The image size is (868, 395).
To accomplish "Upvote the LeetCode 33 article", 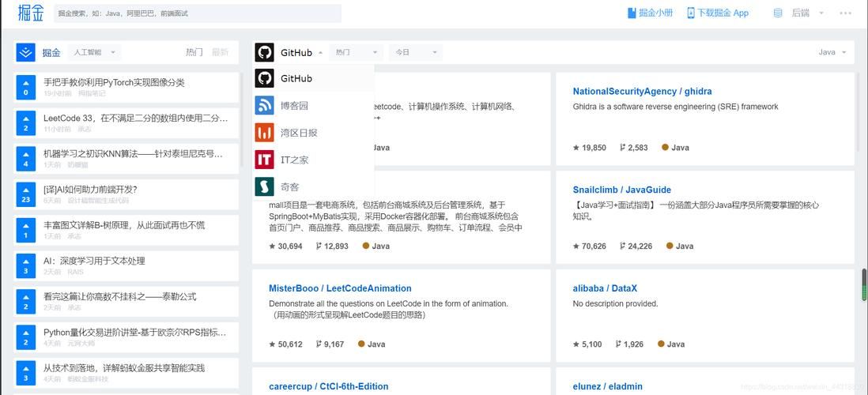I will (25, 122).
